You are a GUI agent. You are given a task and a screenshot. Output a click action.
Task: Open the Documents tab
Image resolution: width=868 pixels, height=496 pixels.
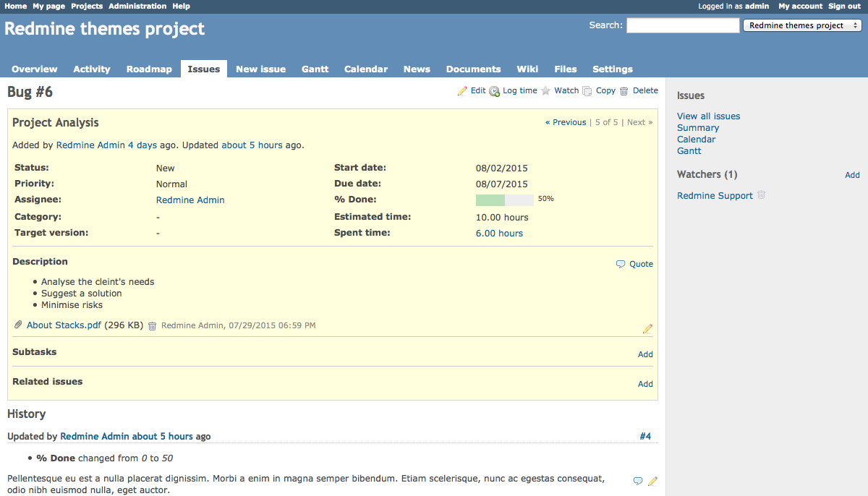(474, 69)
